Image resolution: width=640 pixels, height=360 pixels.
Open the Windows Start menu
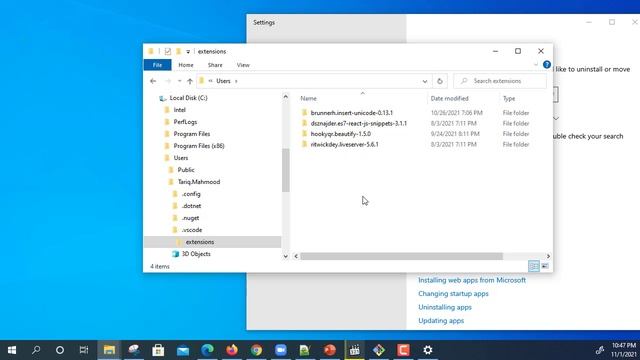12,350
